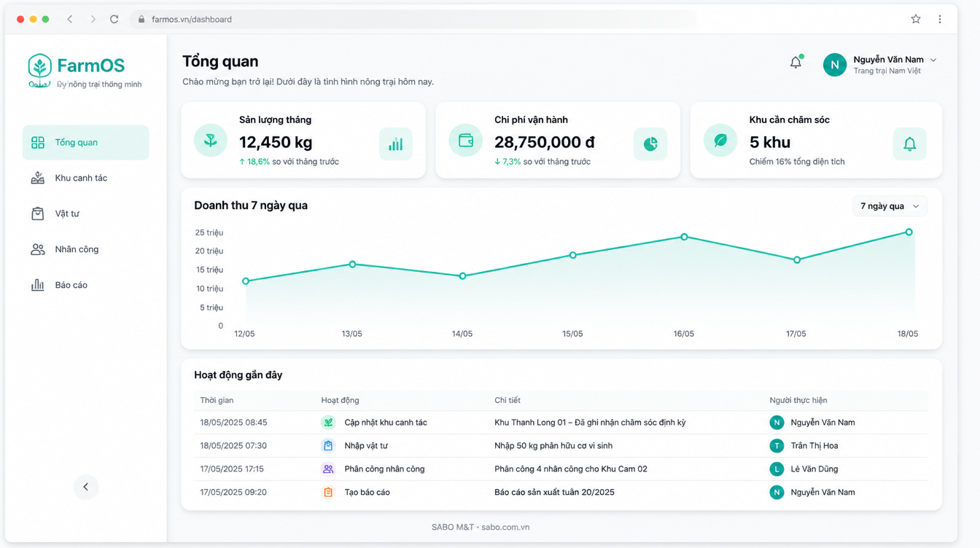Click the Khu canh tác field icon
This screenshot has height=548, width=980.
pyautogui.click(x=38, y=178)
